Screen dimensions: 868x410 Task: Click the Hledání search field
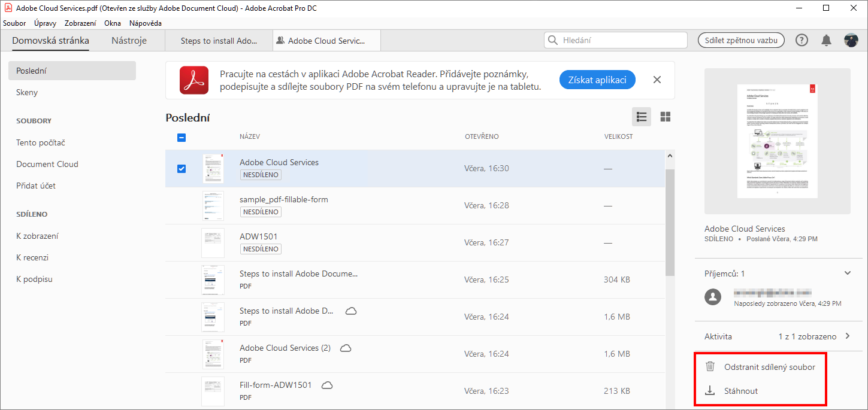pyautogui.click(x=616, y=41)
